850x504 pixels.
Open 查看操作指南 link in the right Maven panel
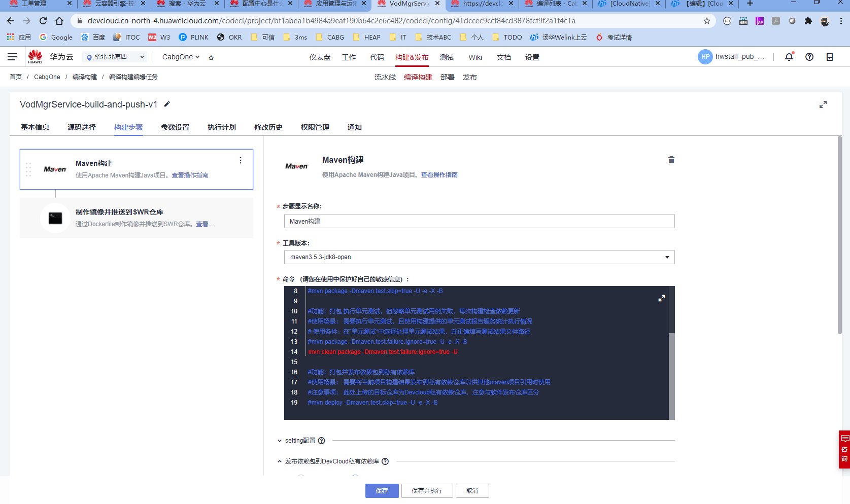[439, 175]
